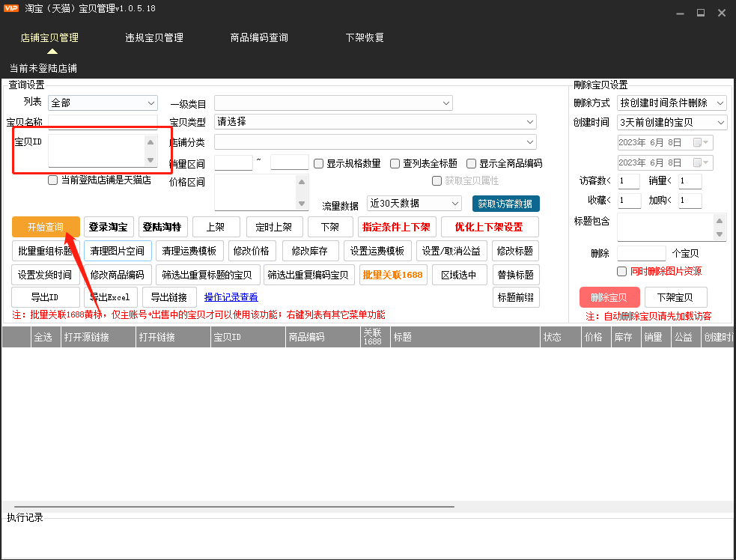Click 筛选出重复标题的宝贝 button
Image resolution: width=736 pixels, height=560 pixels.
[x=208, y=275]
